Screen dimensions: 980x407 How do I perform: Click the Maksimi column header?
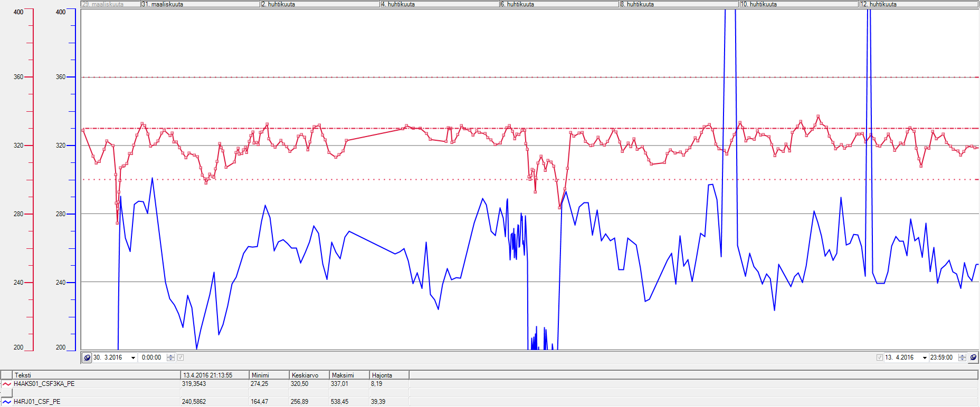tap(349, 375)
